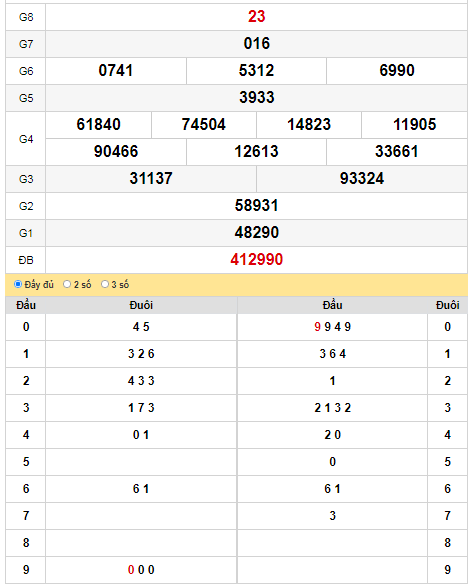Screen dimensions: 470x585
Task: Pick the G4 number 14823
Action: point(309,125)
